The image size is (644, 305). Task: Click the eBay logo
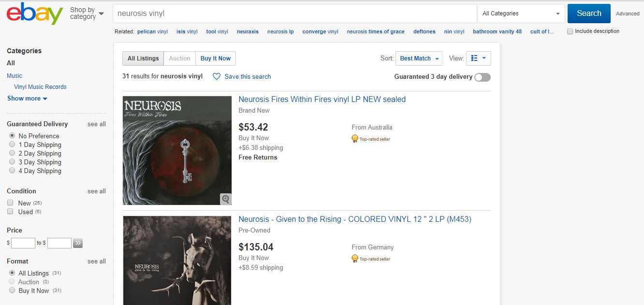[x=35, y=14]
